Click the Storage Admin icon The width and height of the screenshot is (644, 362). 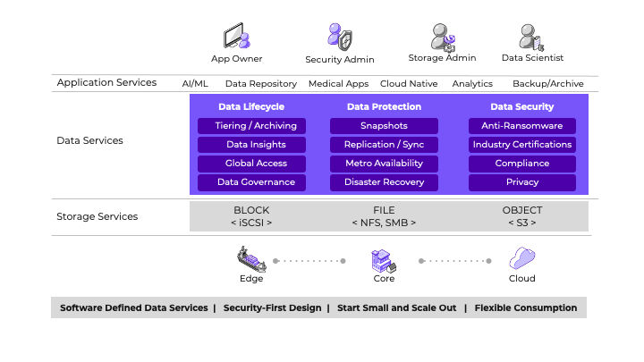[443, 38]
